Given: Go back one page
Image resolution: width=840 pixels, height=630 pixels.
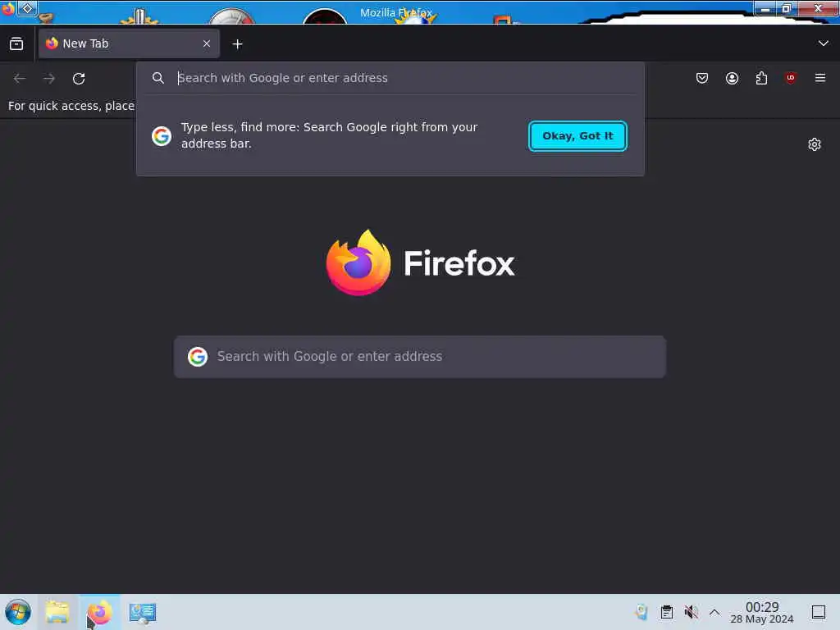Looking at the screenshot, I should pos(20,79).
